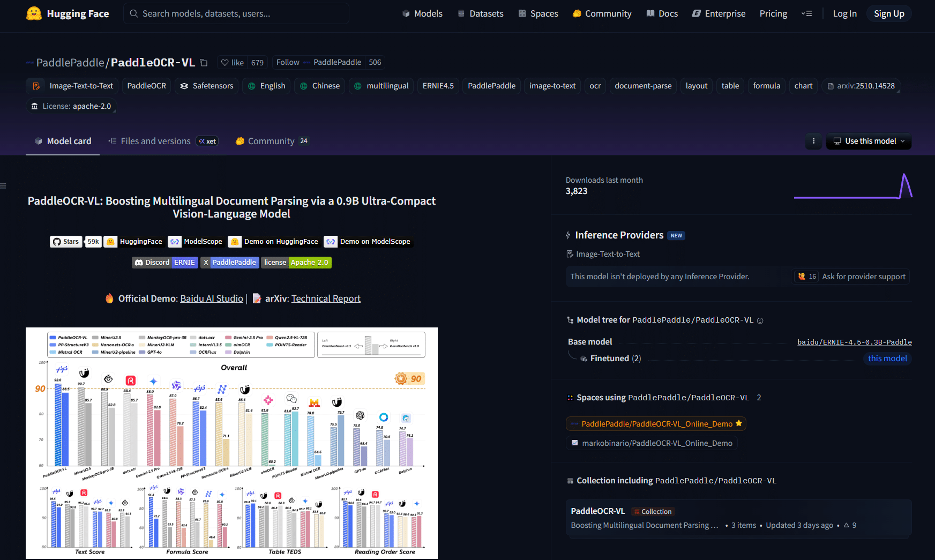Click the downloads trend graph
This screenshot has height=560, width=935.
tap(853, 186)
